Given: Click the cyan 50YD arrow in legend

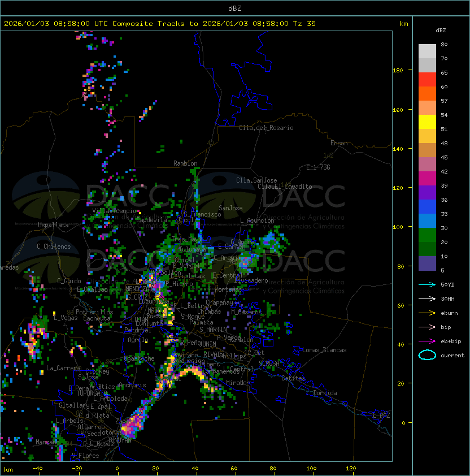Looking at the screenshot, I should pyautogui.click(x=427, y=284).
